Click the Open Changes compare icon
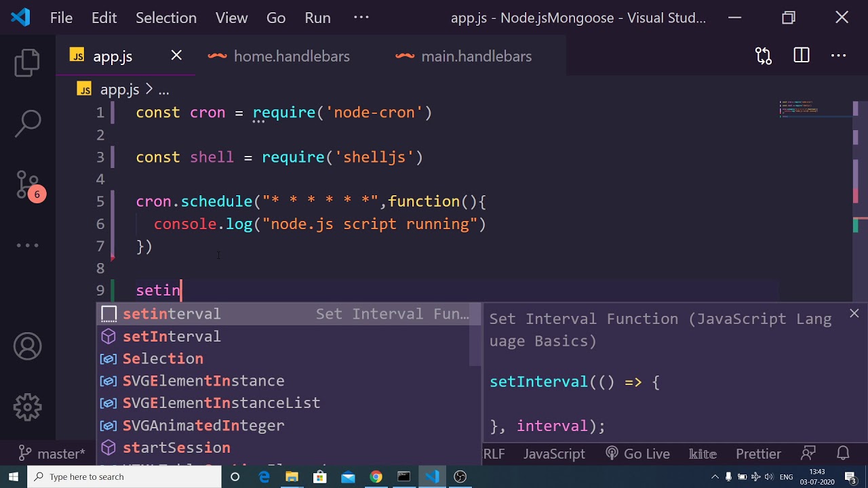The image size is (868, 488). point(764,56)
